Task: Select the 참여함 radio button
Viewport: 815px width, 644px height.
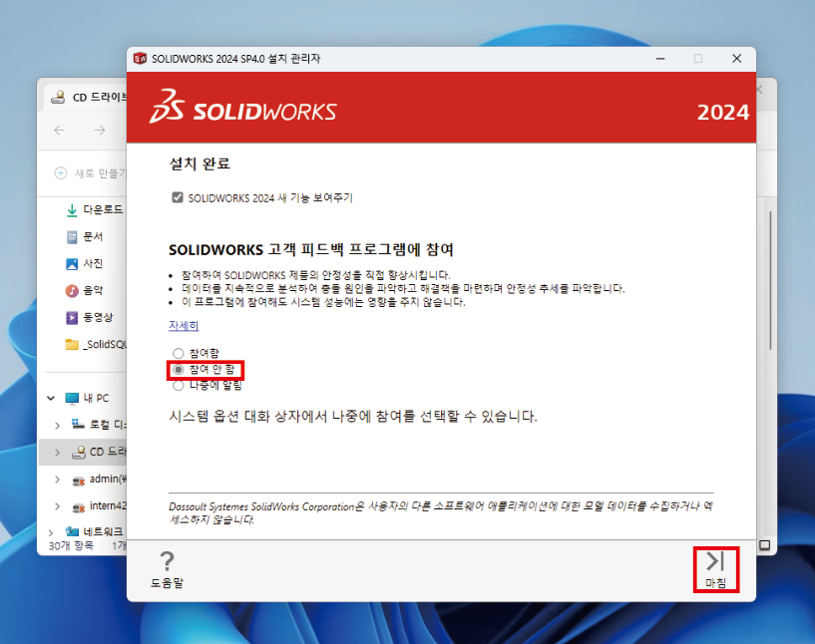Action: pos(179,353)
